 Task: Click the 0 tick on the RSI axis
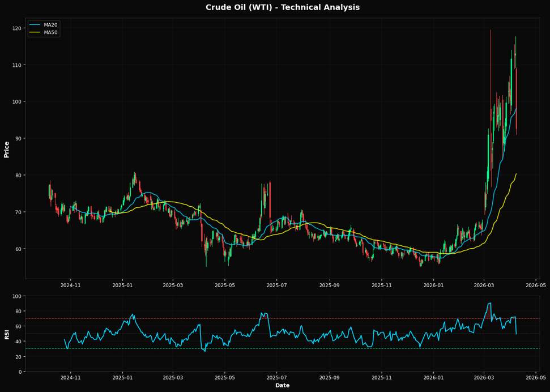[21, 372]
